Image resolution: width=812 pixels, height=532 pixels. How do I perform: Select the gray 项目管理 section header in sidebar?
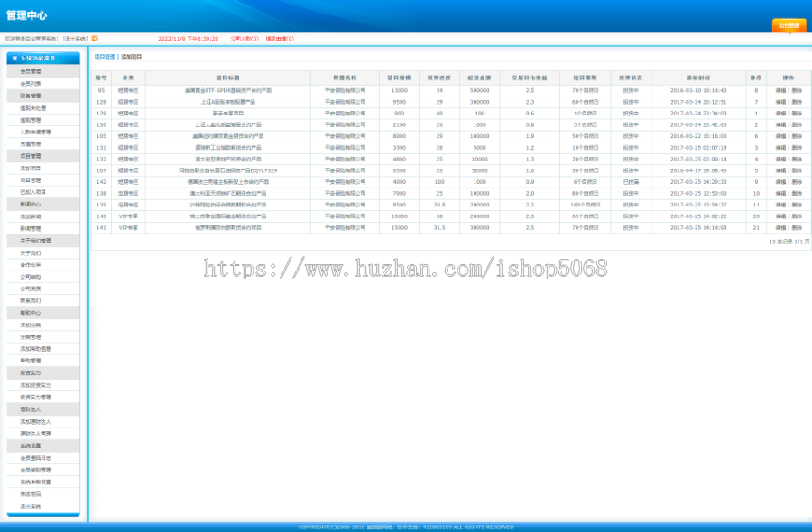point(43,156)
